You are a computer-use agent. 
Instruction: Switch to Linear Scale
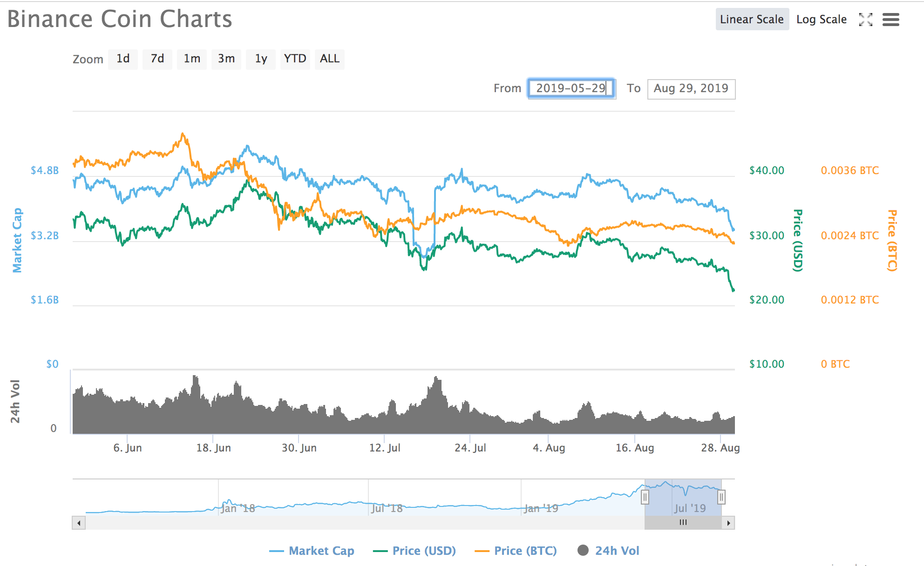pyautogui.click(x=752, y=19)
